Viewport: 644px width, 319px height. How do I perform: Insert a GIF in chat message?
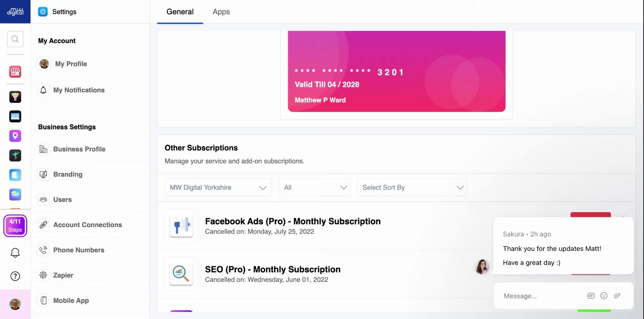(x=590, y=296)
